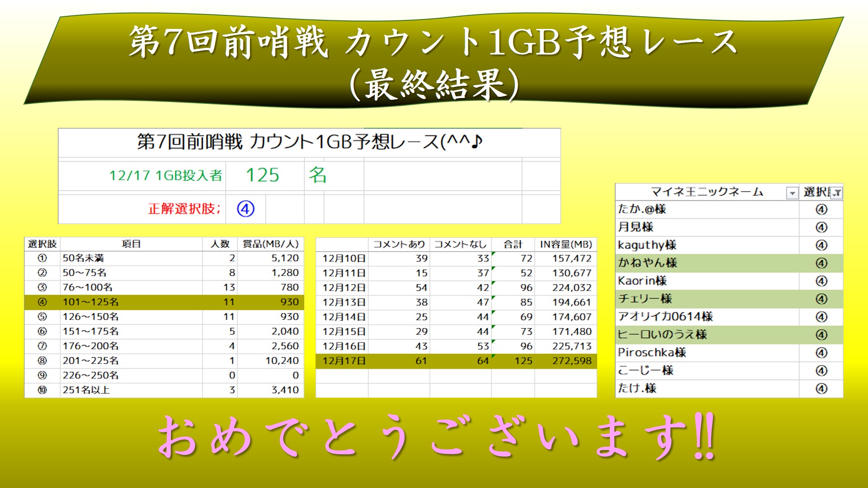Click the Piroschka様 nickname cell

(652, 352)
